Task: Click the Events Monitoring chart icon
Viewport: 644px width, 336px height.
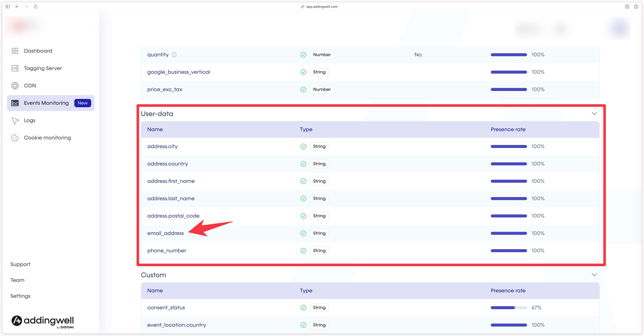Action: click(15, 103)
